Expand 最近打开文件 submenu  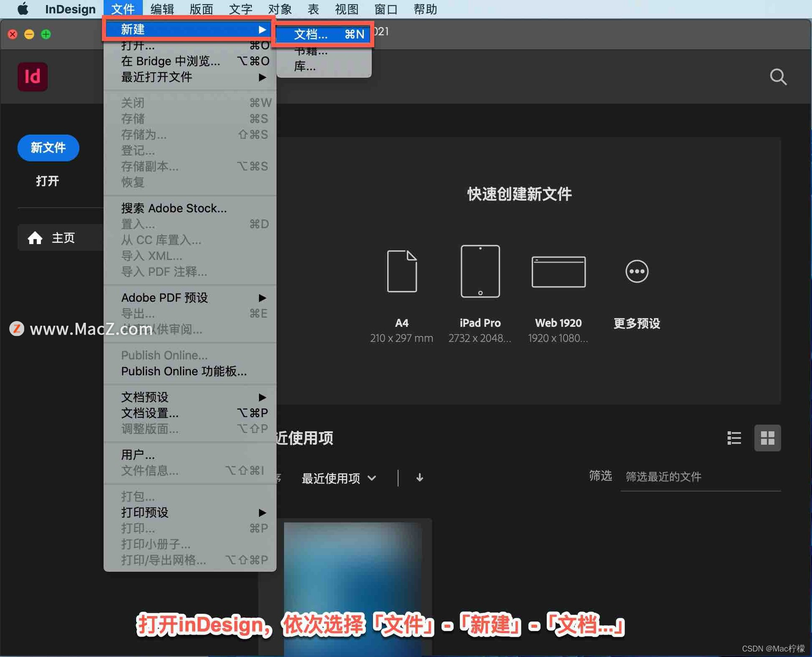(x=190, y=77)
